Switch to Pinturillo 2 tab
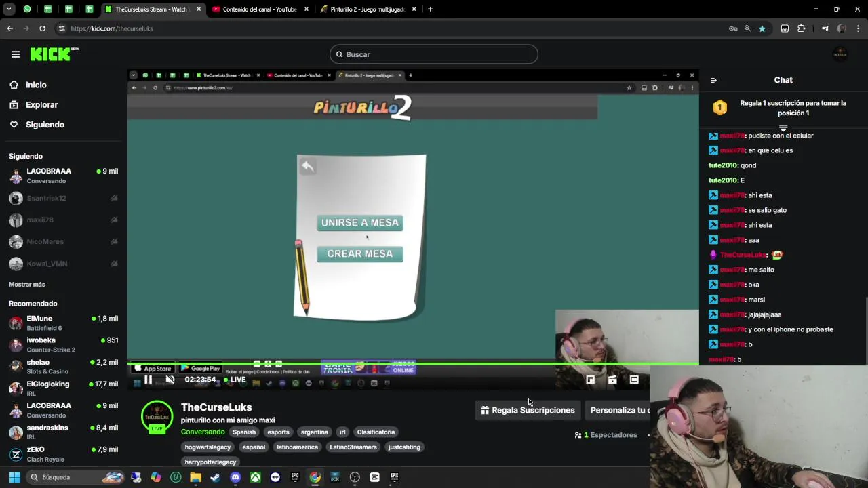The image size is (868, 488). (x=369, y=9)
